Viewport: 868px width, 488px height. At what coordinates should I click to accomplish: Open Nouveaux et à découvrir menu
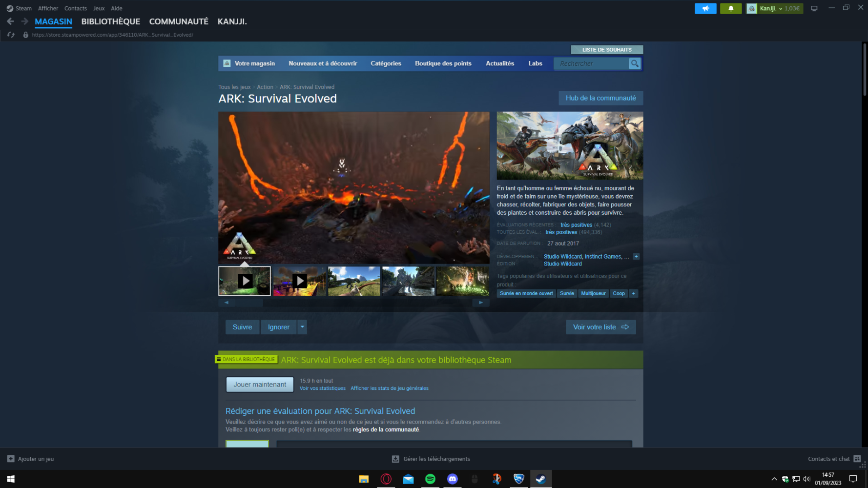[x=323, y=63]
